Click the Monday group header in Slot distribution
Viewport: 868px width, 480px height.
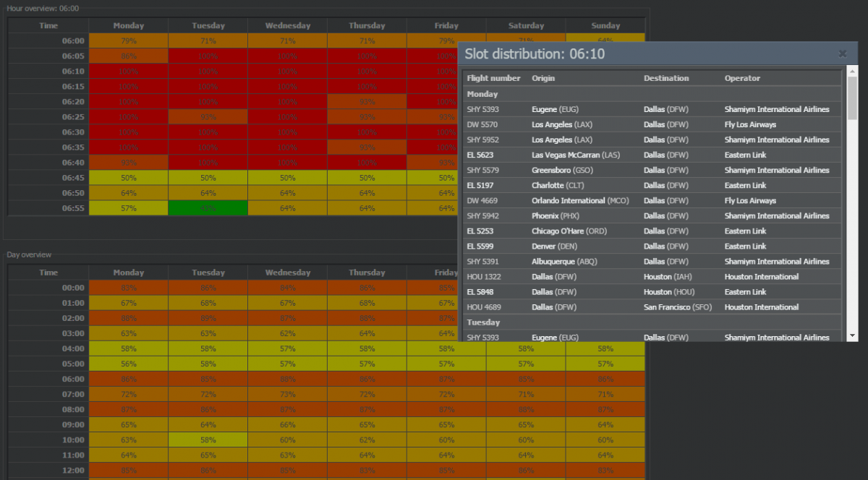[x=482, y=94]
